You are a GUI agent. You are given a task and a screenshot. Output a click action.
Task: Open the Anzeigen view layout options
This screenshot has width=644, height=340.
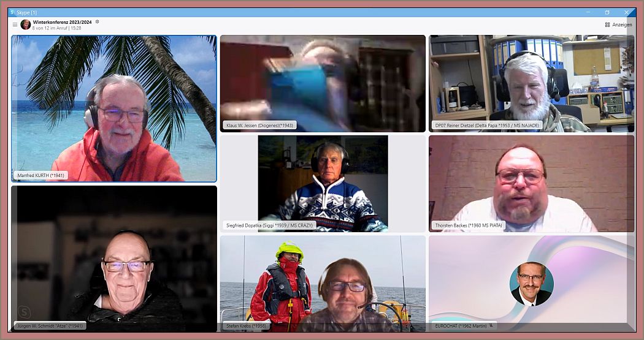[618, 25]
